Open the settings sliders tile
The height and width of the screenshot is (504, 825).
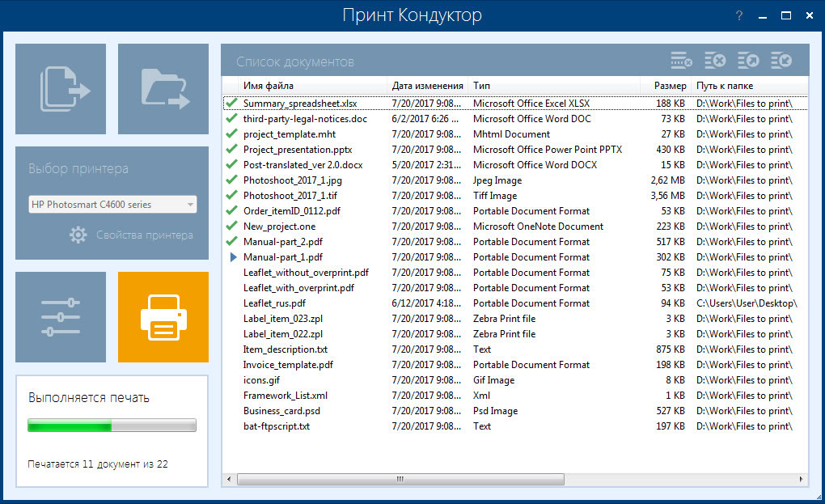tap(61, 316)
